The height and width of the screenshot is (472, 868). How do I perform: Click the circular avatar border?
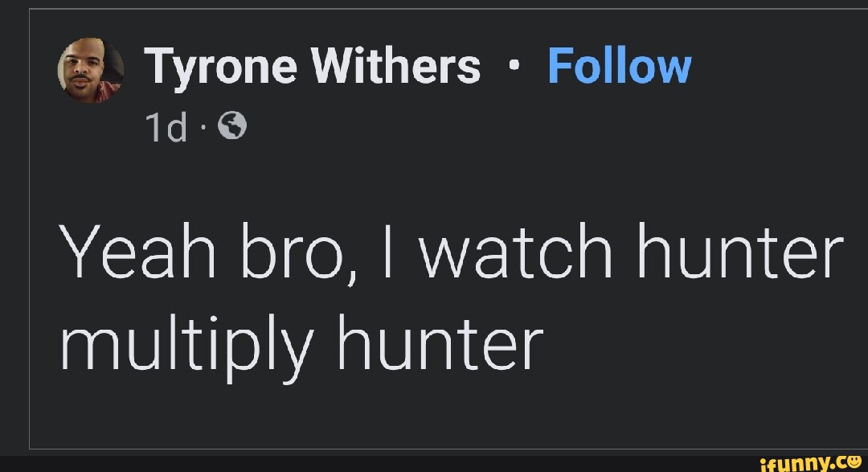pyautogui.click(x=90, y=40)
